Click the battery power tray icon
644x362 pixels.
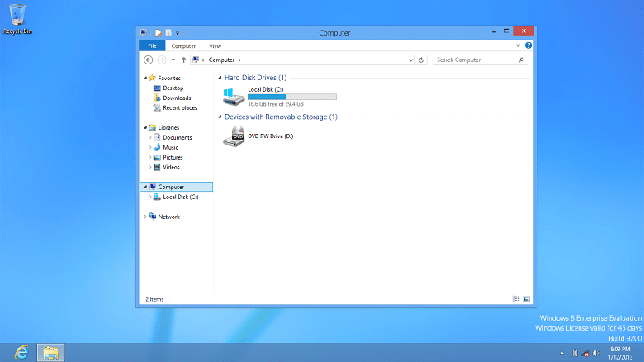[x=575, y=354]
